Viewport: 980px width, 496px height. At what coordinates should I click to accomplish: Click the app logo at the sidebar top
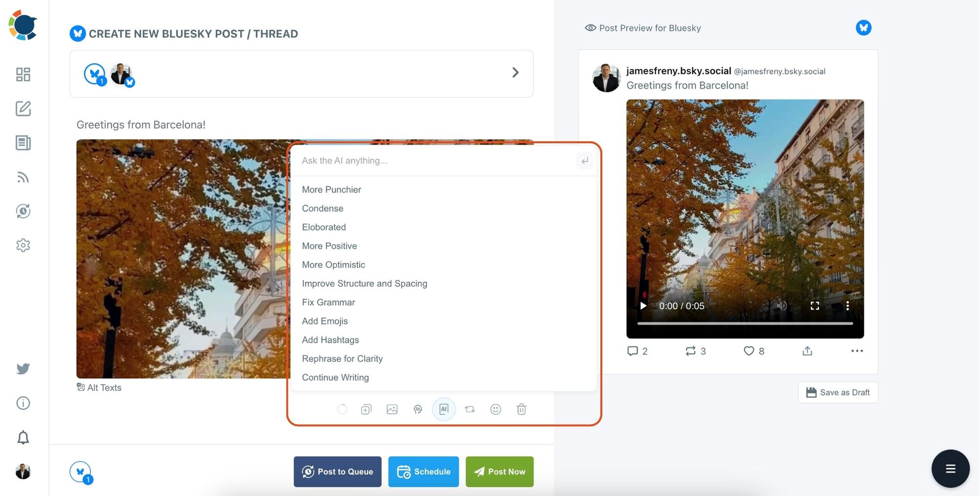[x=23, y=25]
